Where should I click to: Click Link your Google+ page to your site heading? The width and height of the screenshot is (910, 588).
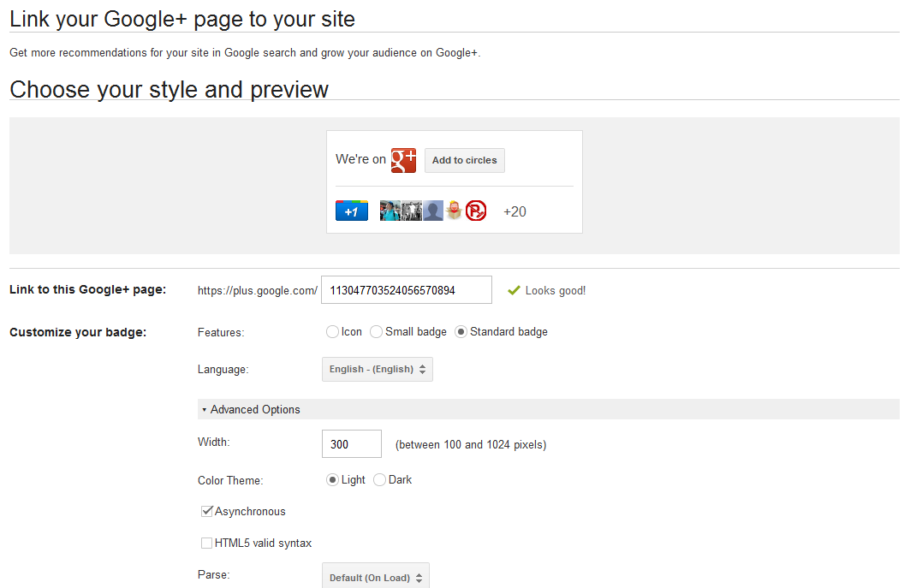(182, 19)
